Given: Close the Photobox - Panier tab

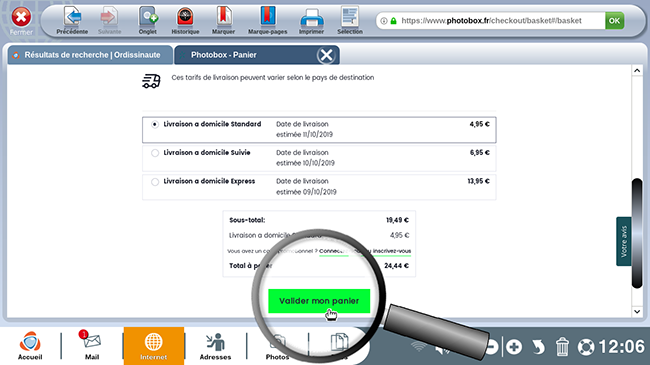Looking at the screenshot, I should [x=326, y=55].
